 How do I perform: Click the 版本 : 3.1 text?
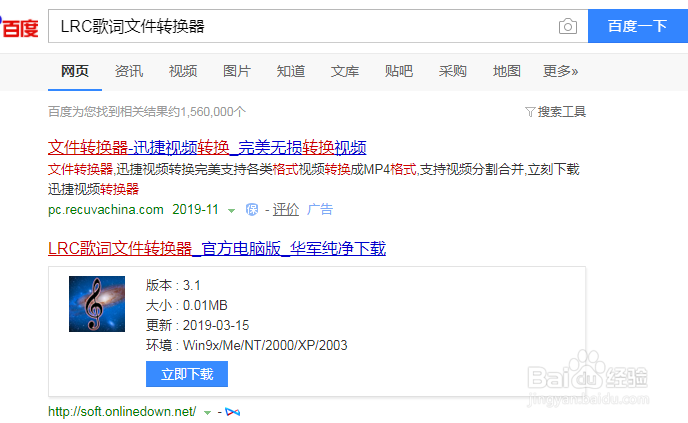tap(173, 286)
